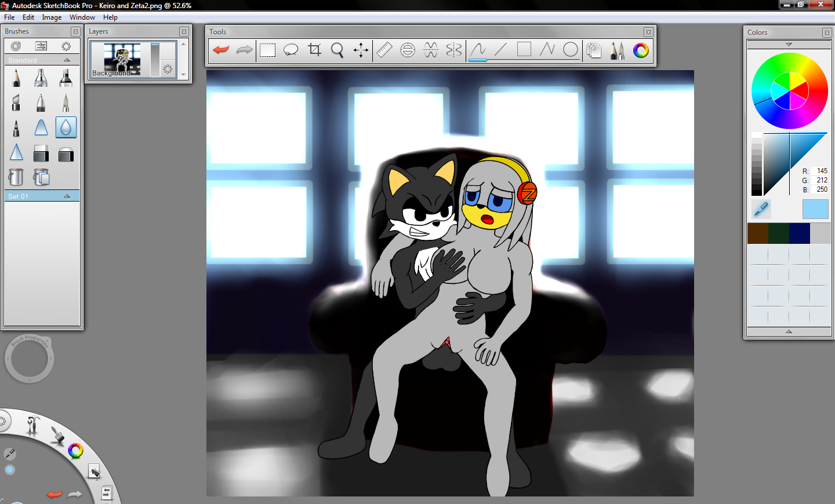Select the Sharpen triangle brush
835x504 pixels.
point(16,152)
